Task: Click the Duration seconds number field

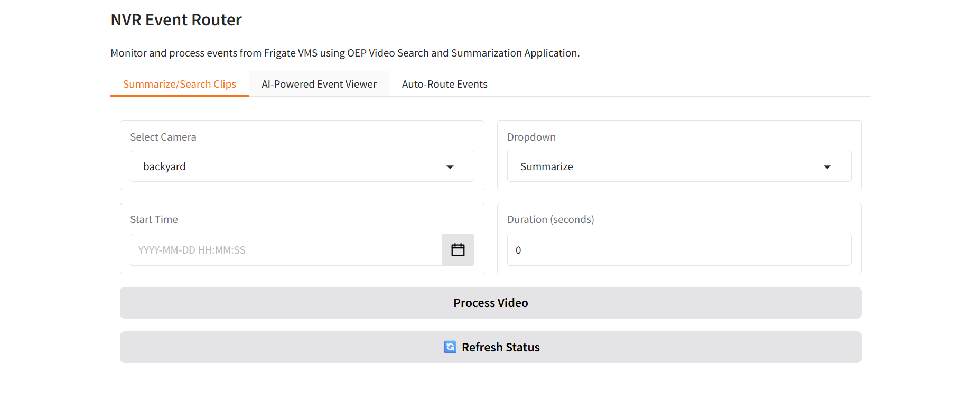Action: click(679, 250)
